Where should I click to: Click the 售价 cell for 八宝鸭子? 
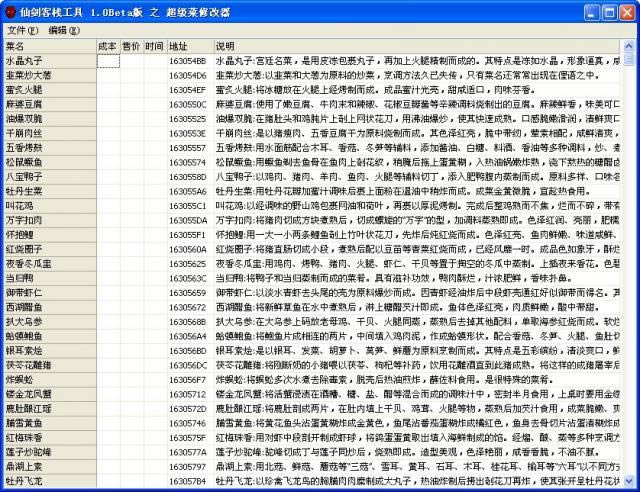point(131,175)
